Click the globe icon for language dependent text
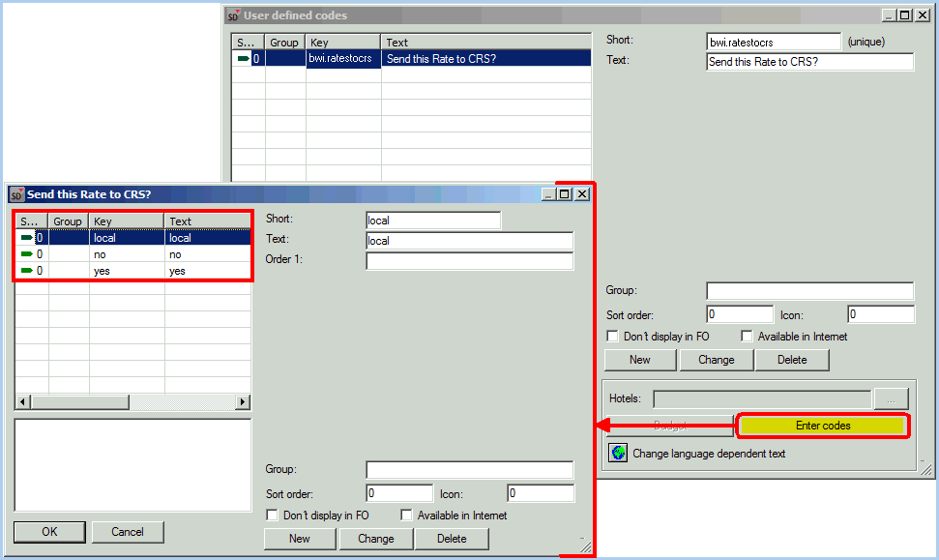939x560 pixels. pos(618,454)
